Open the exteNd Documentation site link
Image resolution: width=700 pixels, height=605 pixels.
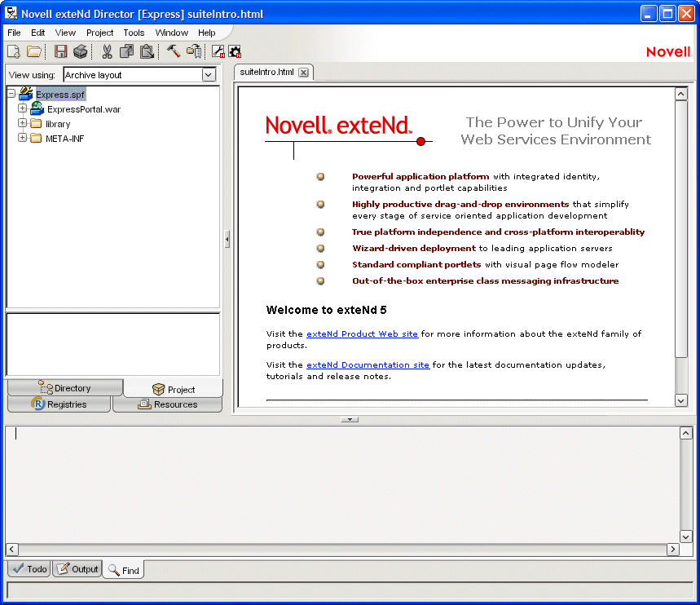368,364
